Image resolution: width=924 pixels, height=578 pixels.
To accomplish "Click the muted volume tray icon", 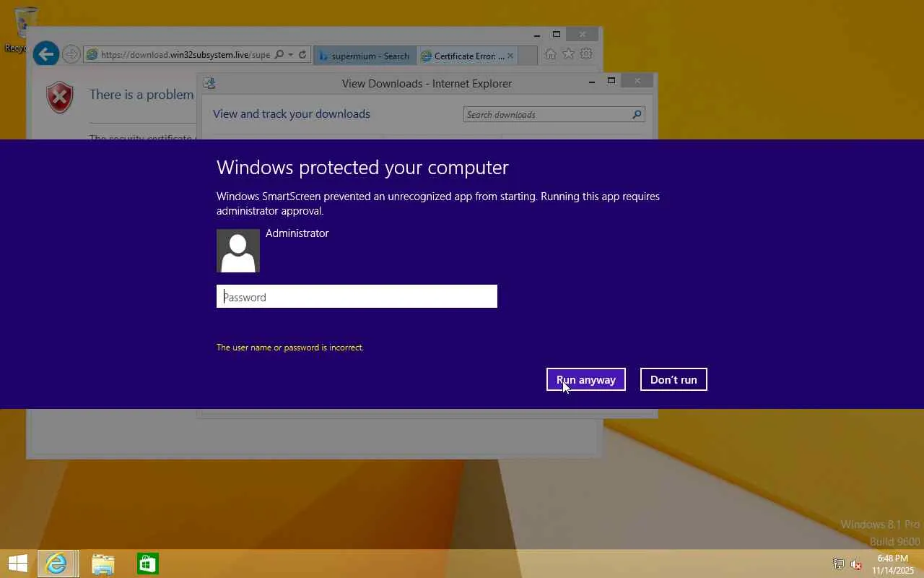I will [x=856, y=564].
